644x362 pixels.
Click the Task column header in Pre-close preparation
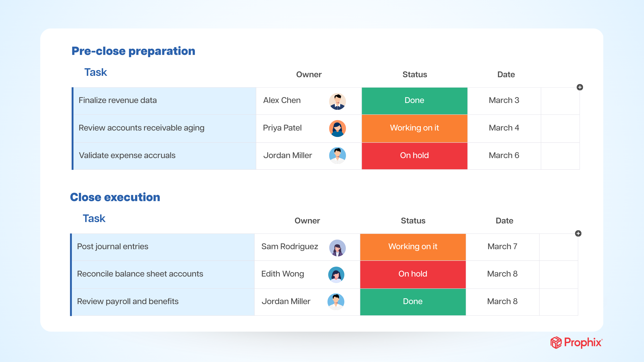[x=96, y=72]
